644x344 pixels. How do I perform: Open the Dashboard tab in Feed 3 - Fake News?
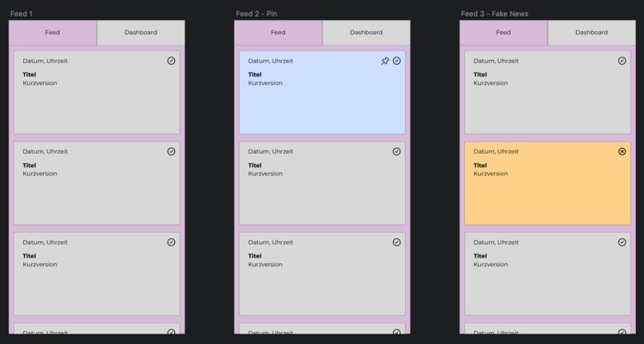coord(592,33)
